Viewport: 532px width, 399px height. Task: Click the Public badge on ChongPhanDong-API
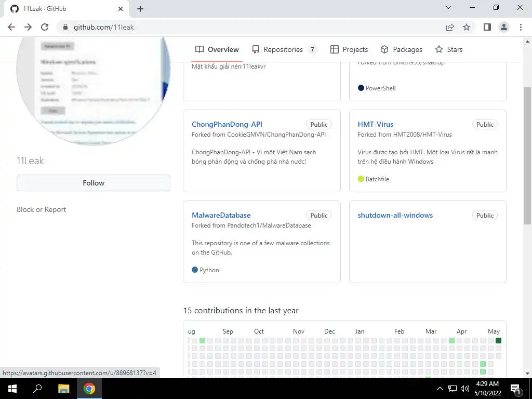[318, 125]
